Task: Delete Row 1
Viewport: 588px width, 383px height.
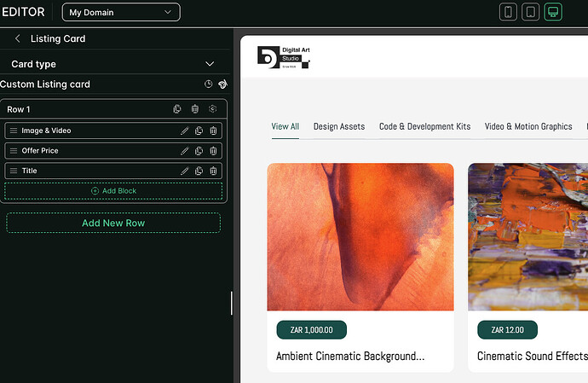Action: (195, 109)
